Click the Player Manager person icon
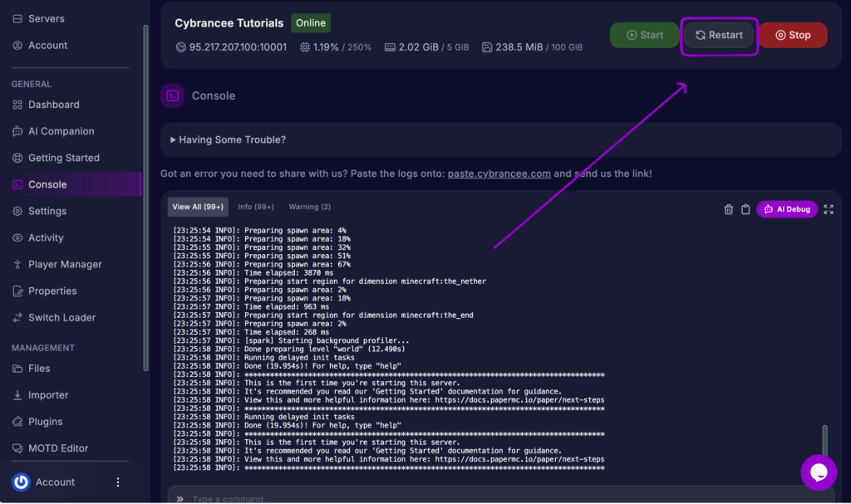The width and height of the screenshot is (851, 504). point(17,264)
